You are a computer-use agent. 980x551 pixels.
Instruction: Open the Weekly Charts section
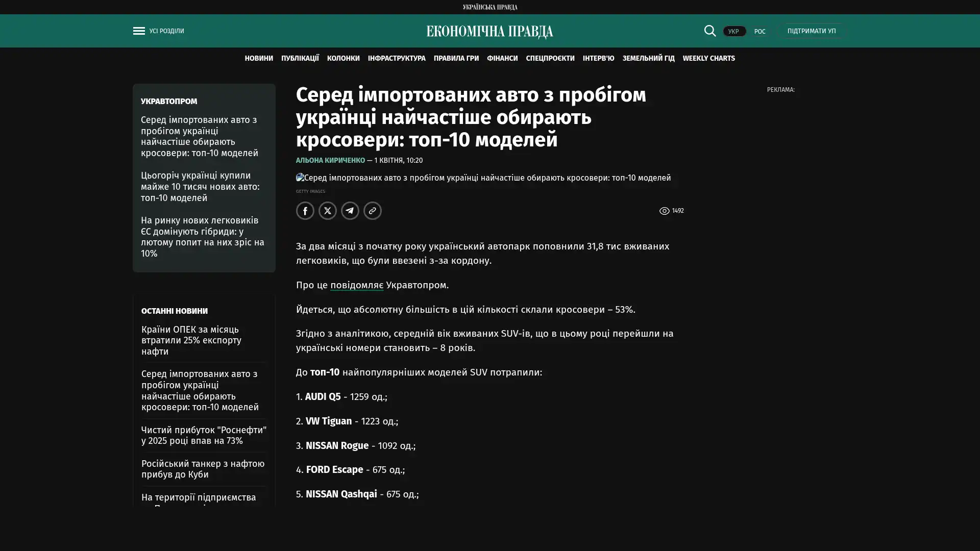(x=708, y=58)
